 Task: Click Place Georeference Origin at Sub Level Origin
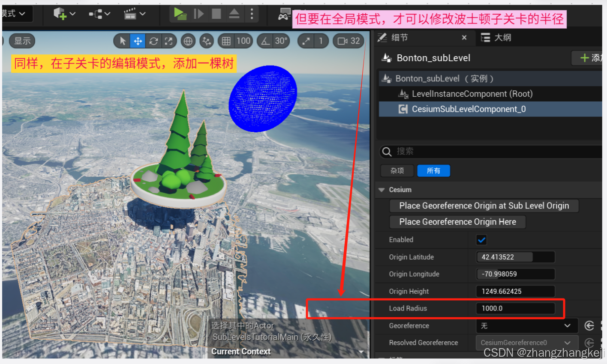tap(484, 206)
